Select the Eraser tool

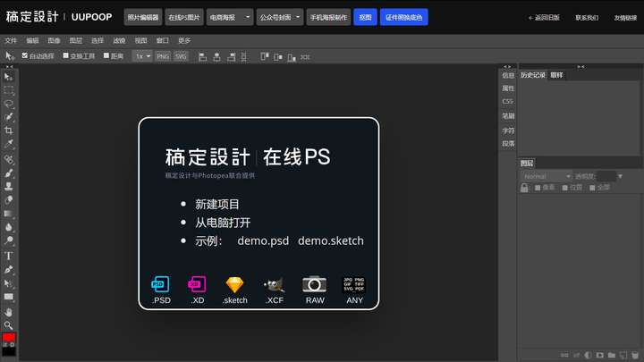click(8, 200)
